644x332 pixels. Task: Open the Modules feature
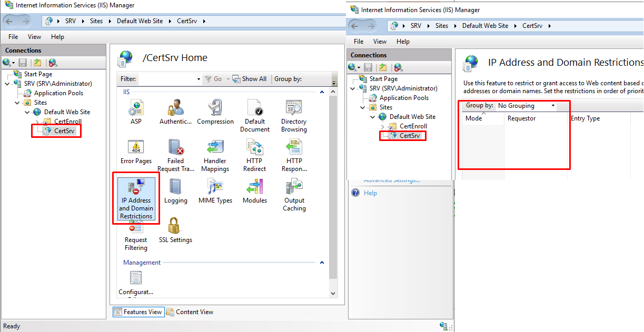255,192
